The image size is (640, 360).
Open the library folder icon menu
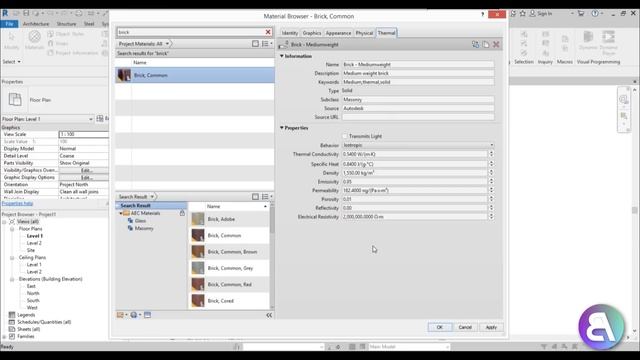coord(122,315)
